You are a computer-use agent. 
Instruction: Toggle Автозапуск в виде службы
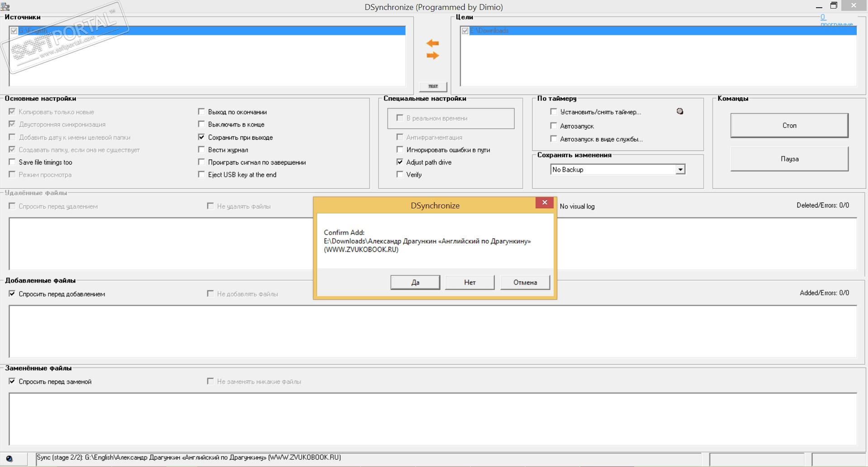(554, 139)
